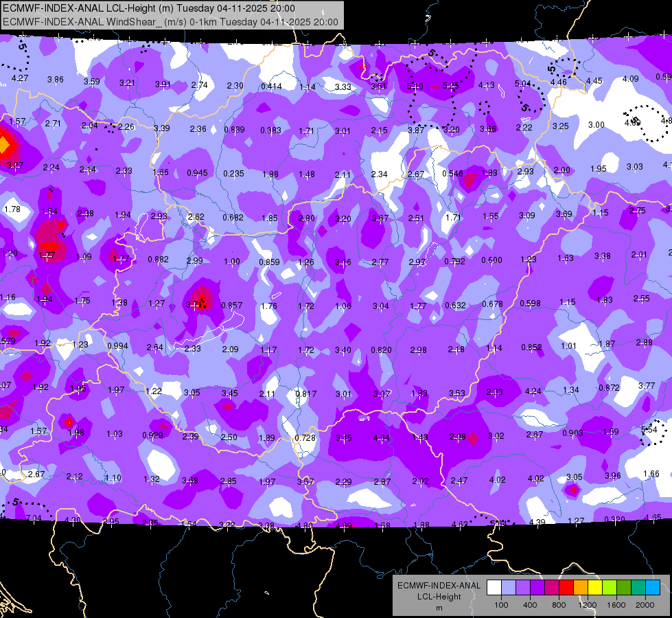672x618 pixels.
Task: Click the light lavender legend color swatch
Action: click(x=509, y=587)
